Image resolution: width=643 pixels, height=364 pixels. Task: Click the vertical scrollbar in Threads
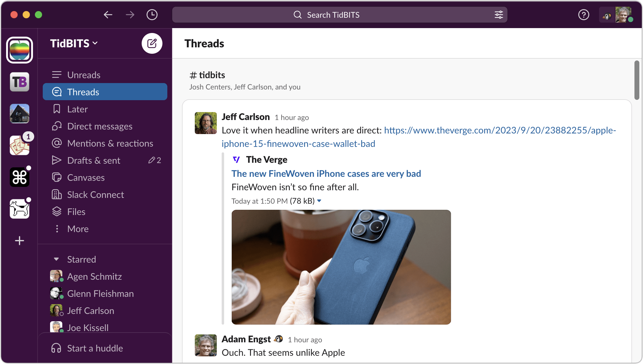click(x=637, y=80)
